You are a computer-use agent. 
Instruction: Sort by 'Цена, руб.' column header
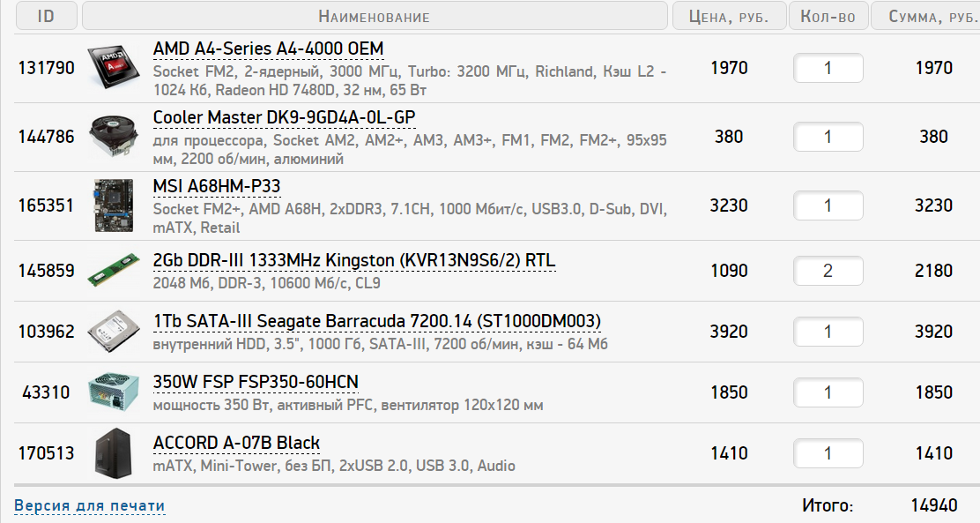tap(729, 17)
